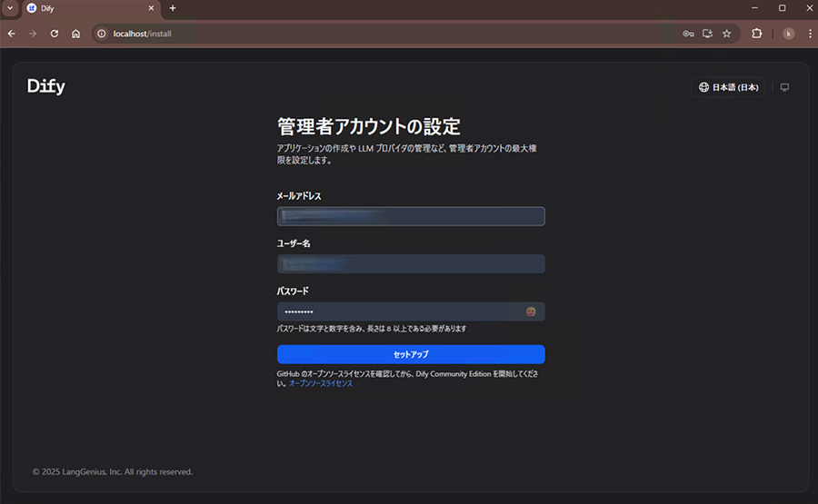Click the monitor theme switcher icon

click(784, 87)
